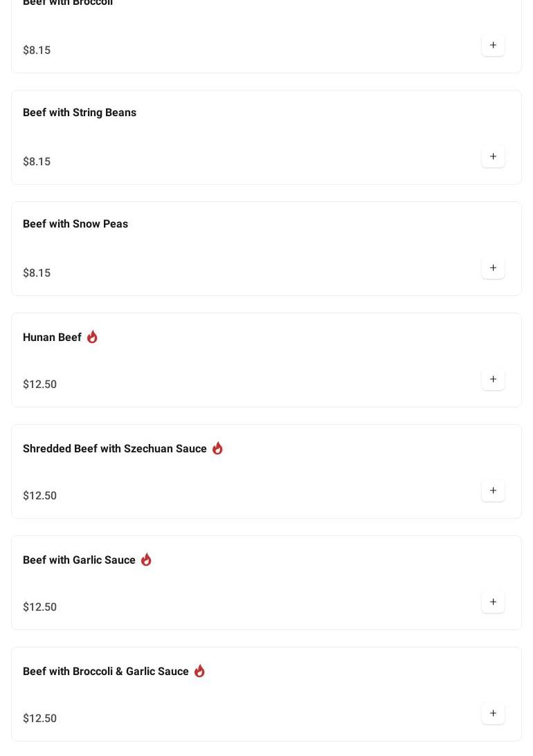Viewport: 533px width, 756px height.
Task: Select the $8.15 price under Beef with Snow Peas
Action: 37,273
